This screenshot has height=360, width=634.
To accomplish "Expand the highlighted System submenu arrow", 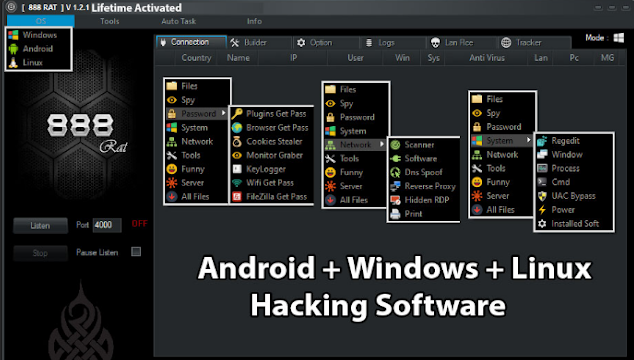I will (528, 140).
